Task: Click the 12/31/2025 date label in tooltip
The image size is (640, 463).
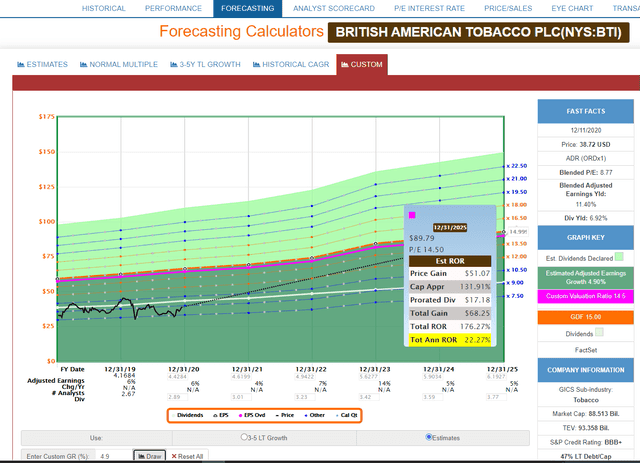Action: pos(450,227)
